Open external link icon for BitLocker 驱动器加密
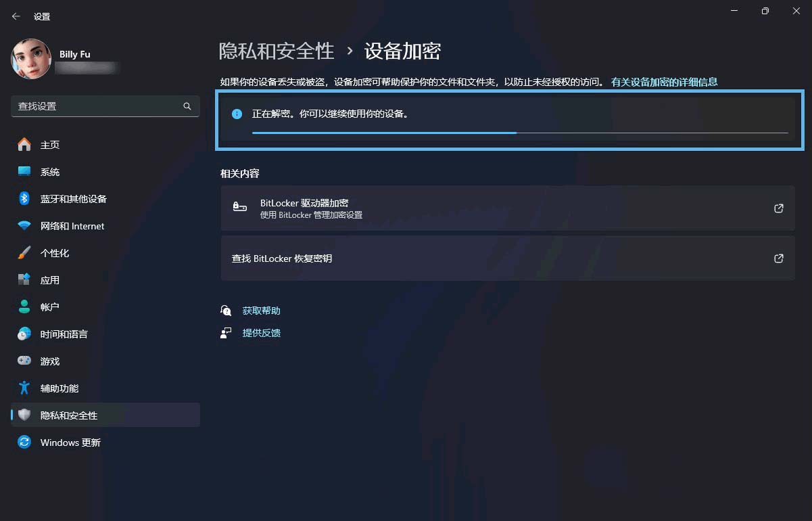The image size is (812, 521). point(778,208)
